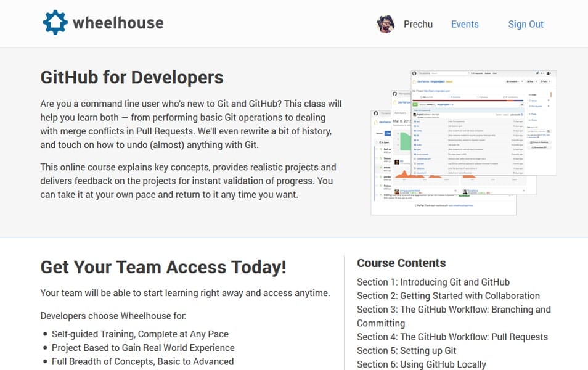Click the notification bell in the preview header
Viewport: 588px width, 370px height.
tap(537, 73)
